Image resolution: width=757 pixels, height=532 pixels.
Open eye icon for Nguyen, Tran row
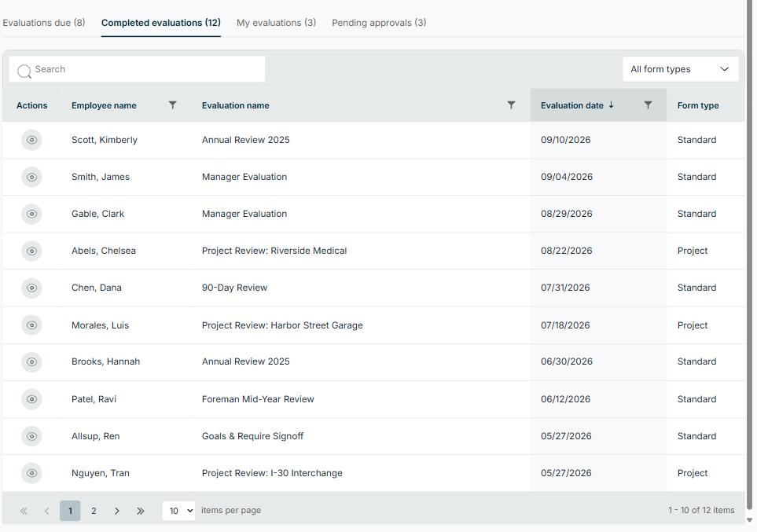coord(31,473)
